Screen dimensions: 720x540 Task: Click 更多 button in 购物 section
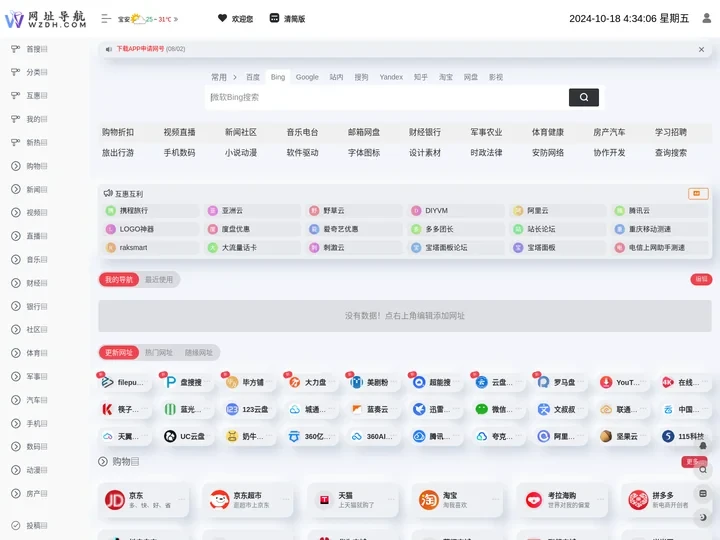pyautogui.click(x=694, y=461)
